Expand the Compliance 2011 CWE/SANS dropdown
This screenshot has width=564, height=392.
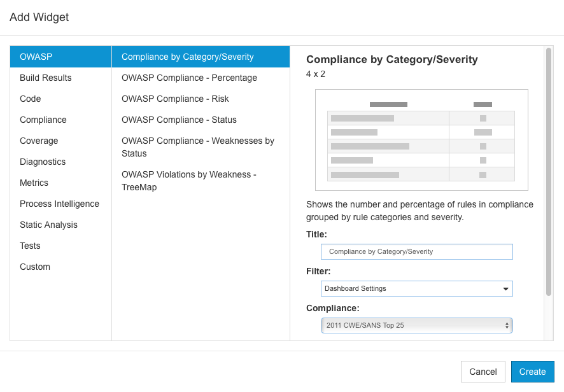(x=416, y=325)
